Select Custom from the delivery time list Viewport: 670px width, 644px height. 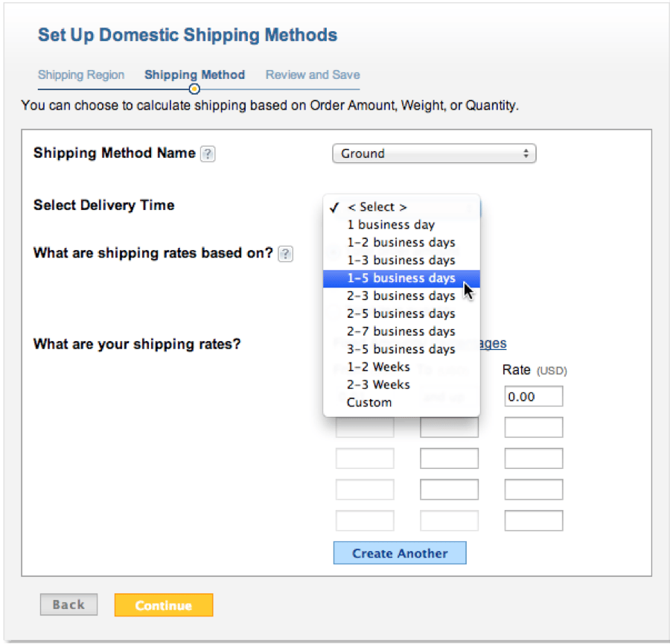369,402
